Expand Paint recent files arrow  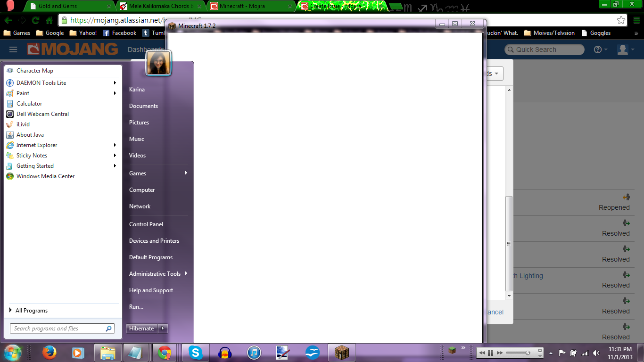(115, 93)
